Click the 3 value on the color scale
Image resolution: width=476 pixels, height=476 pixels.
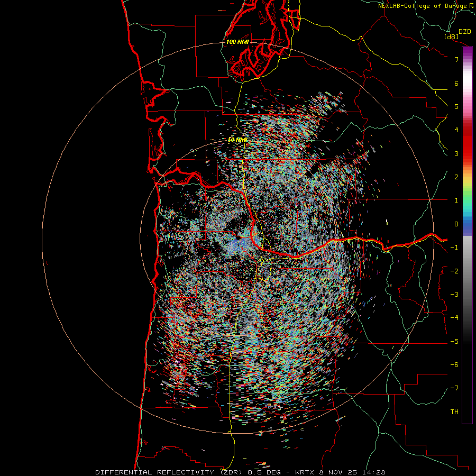tap(456, 153)
